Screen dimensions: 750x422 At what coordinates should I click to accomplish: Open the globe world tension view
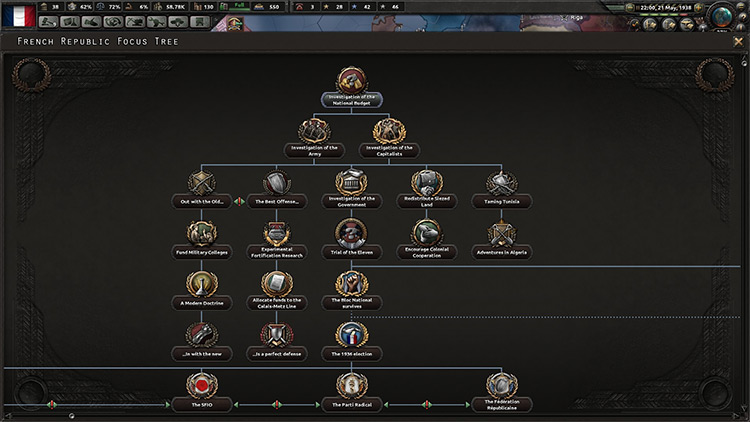(722, 18)
